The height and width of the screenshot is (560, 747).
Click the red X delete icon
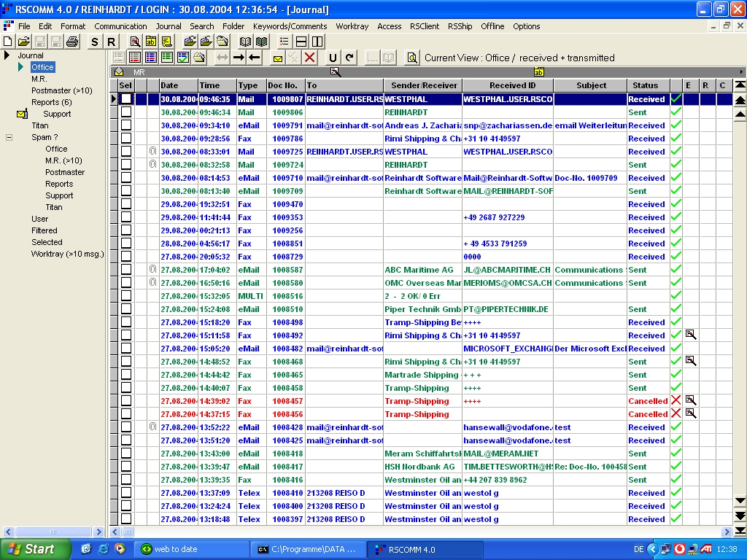(310, 58)
